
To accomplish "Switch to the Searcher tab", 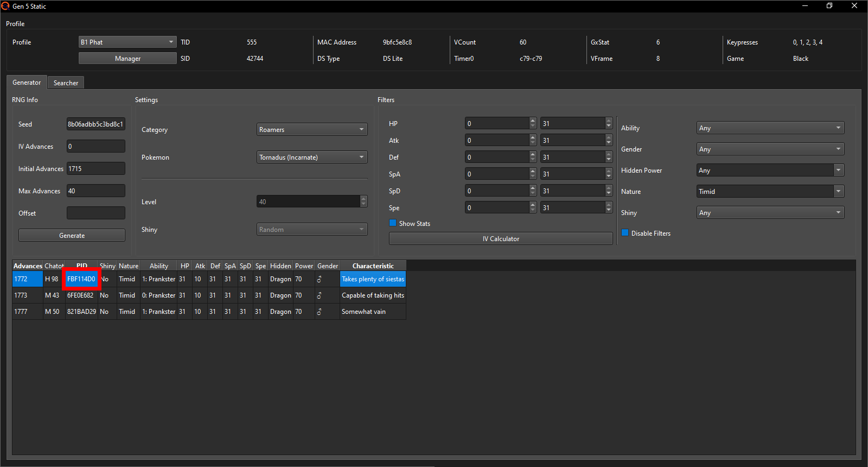I will (66, 83).
